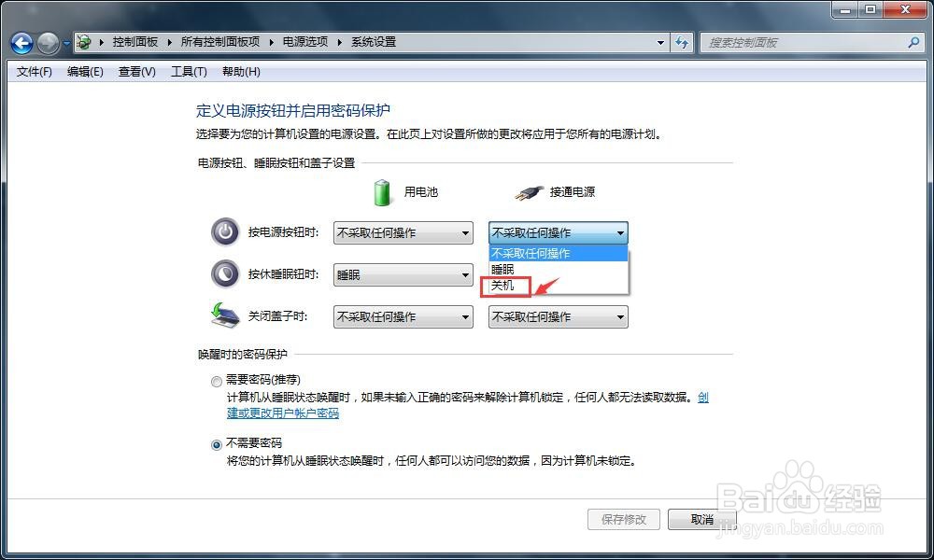Click the laptop lid close icon
This screenshot has height=560, width=934.
[x=224, y=315]
